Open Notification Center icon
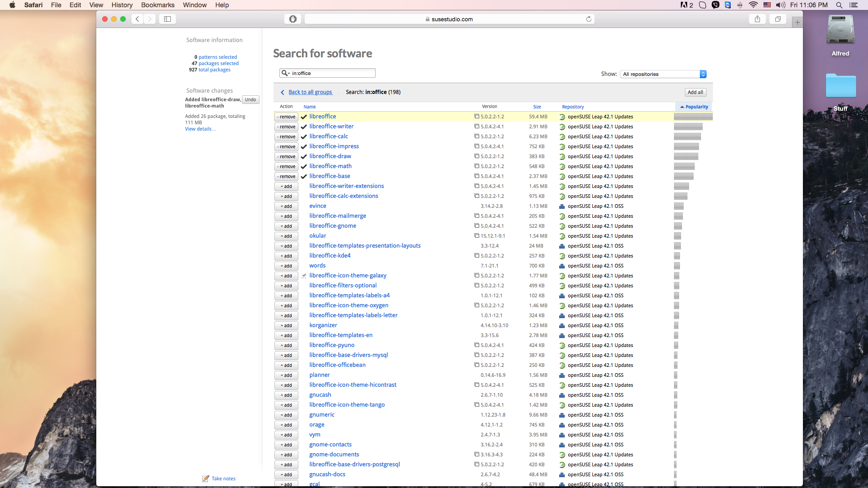Image resolution: width=868 pixels, height=488 pixels. pos(854,5)
